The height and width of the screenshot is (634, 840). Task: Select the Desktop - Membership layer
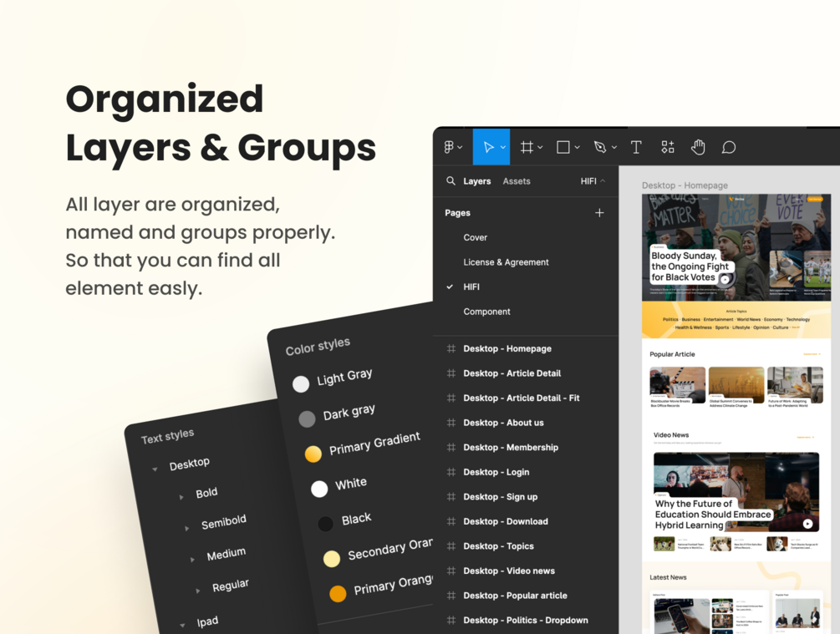coord(511,447)
